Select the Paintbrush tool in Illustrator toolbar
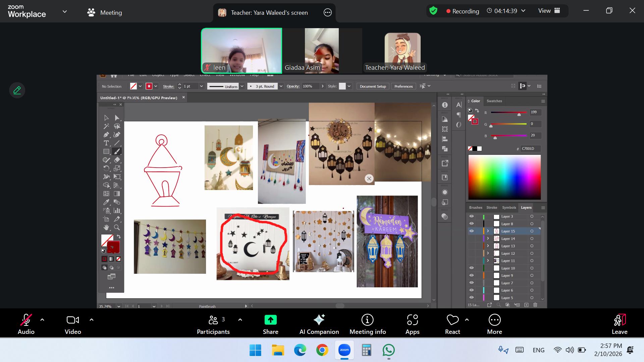 [x=117, y=152]
